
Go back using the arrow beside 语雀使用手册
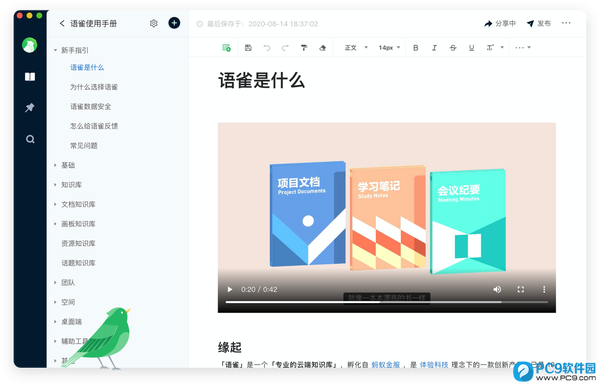(62, 23)
